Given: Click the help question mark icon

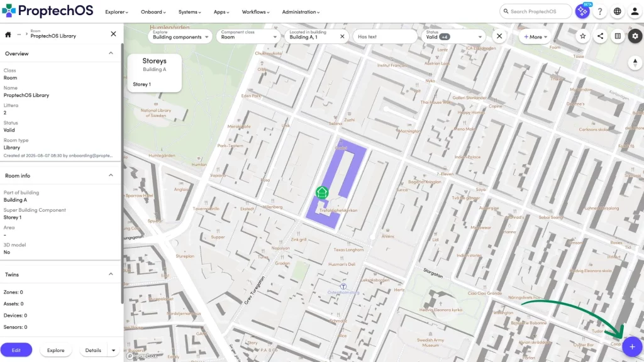Looking at the screenshot, I should pyautogui.click(x=600, y=11).
